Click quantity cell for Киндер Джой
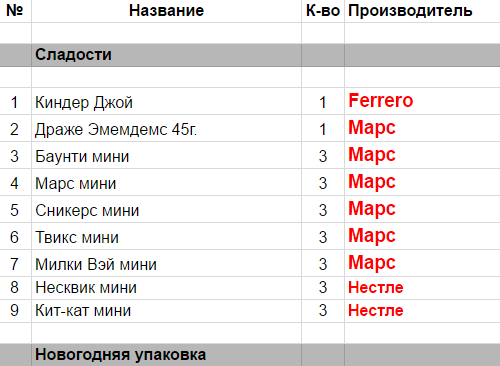500x366 pixels. [x=323, y=102]
